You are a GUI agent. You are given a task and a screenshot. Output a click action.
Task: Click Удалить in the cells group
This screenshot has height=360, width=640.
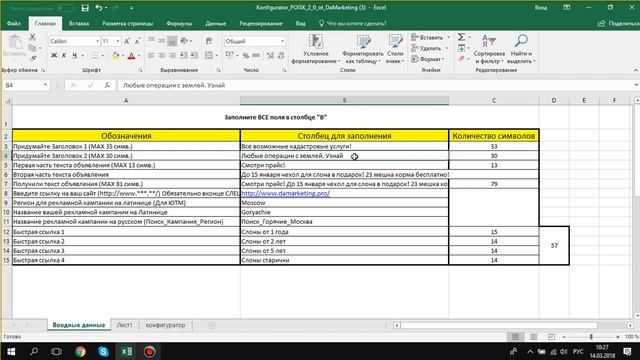429,48
